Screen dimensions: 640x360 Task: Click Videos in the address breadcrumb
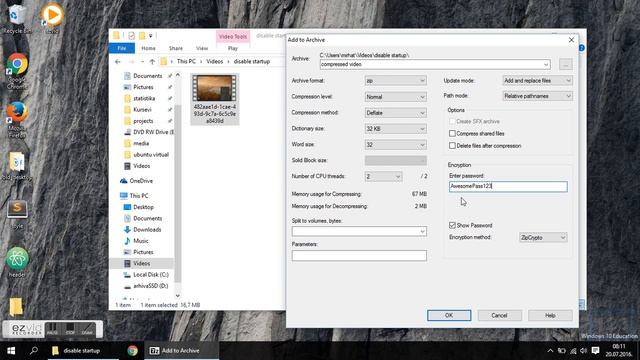click(214, 62)
